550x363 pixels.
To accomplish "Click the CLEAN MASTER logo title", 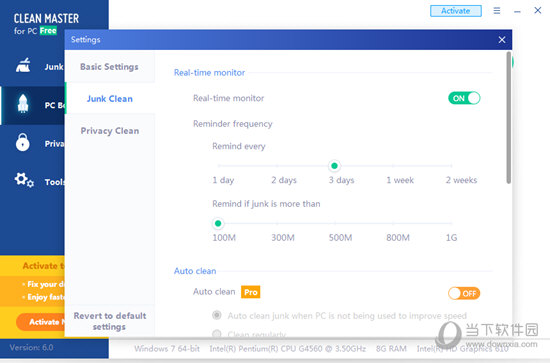I will click(x=46, y=18).
